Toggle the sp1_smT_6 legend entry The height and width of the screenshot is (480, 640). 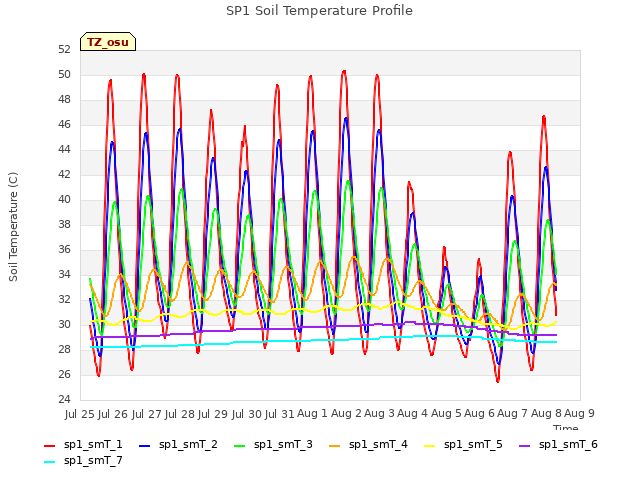(x=558, y=444)
